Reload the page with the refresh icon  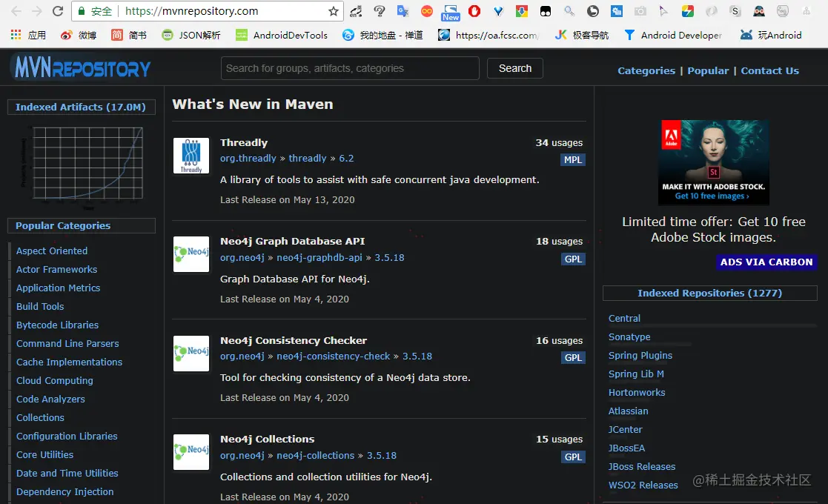click(58, 11)
